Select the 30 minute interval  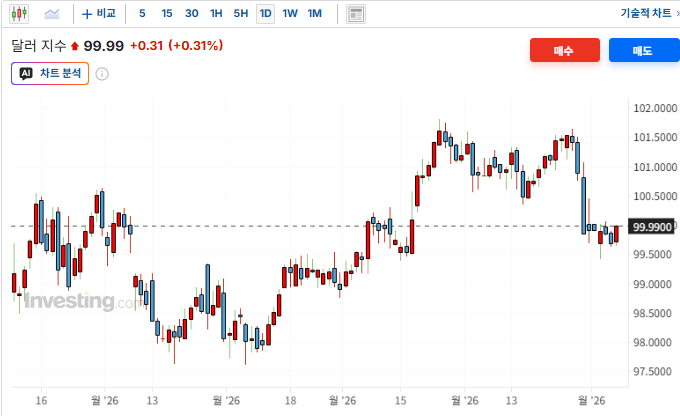(x=192, y=14)
